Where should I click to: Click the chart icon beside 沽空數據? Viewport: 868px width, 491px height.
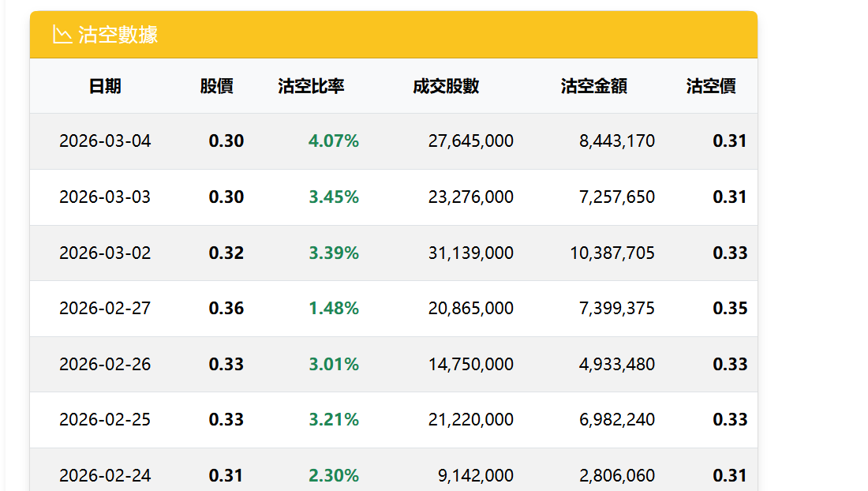tap(62, 34)
